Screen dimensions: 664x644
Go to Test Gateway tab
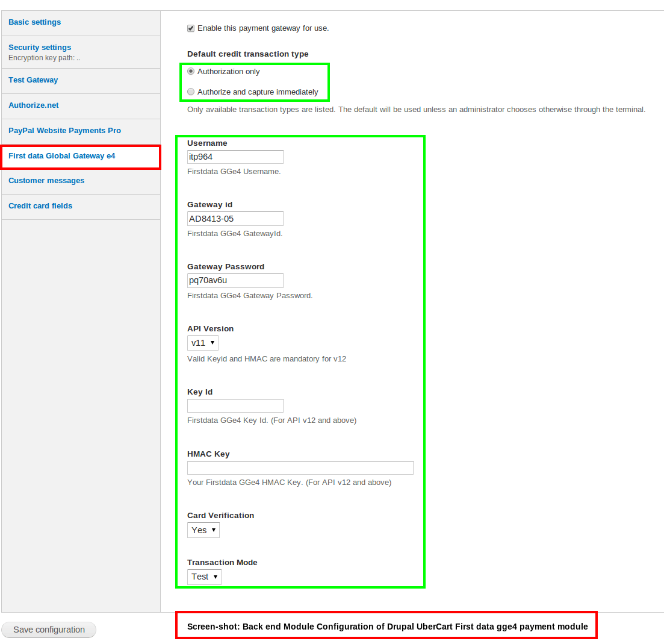pyautogui.click(x=33, y=80)
